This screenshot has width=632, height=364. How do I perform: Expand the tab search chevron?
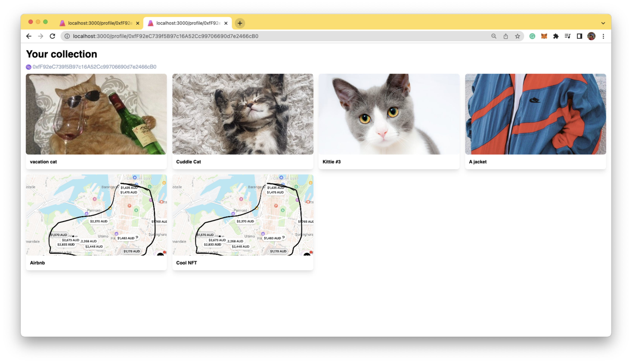(x=603, y=23)
